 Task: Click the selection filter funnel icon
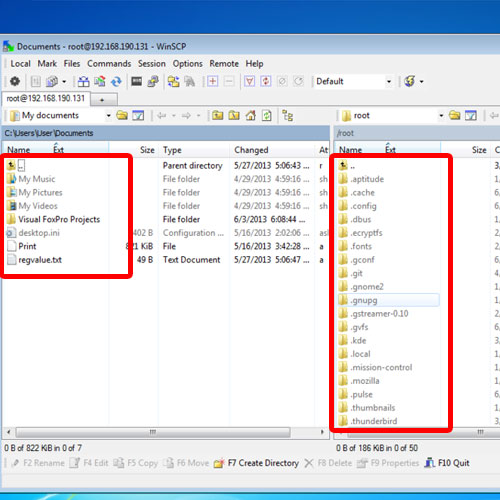point(250,81)
